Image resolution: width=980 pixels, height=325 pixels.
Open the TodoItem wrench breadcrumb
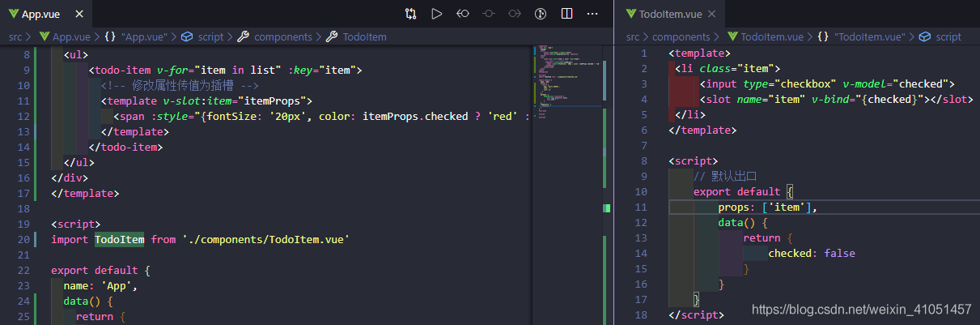[356, 36]
